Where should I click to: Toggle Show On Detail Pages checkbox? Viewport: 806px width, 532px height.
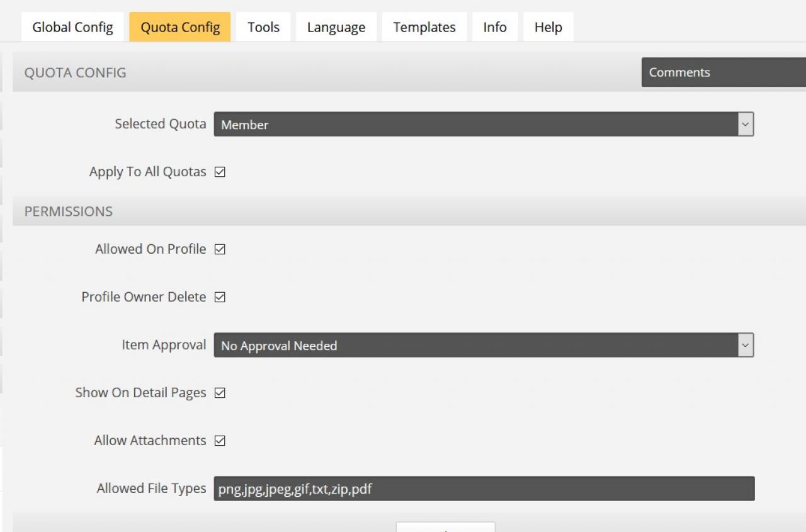[x=220, y=393]
